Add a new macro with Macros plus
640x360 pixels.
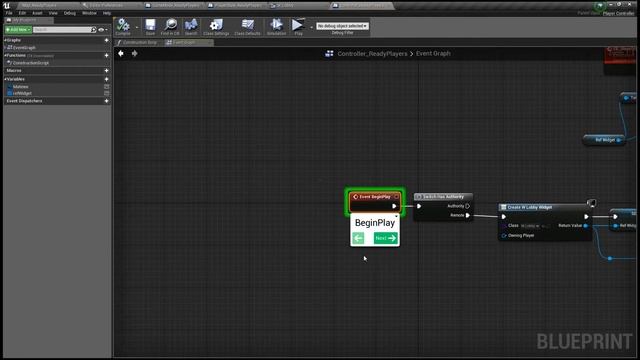click(x=107, y=71)
